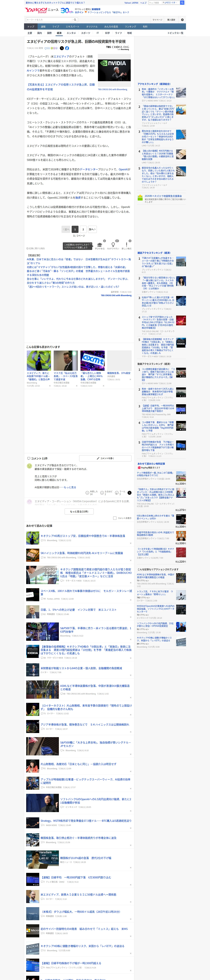This screenshot has height=980, width=210.
Task: Select the スポーツ category
Action: point(86,33)
